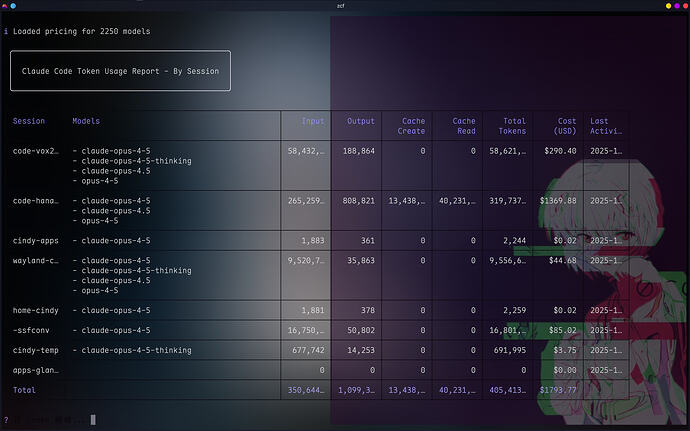Click cost value '$3.75'
The image size is (690, 431).
(x=565, y=350)
